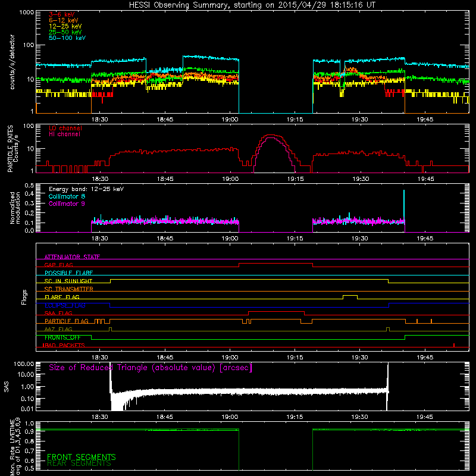Click 'Size of Reduced Triangle' panel caption

tap(151, 368)
